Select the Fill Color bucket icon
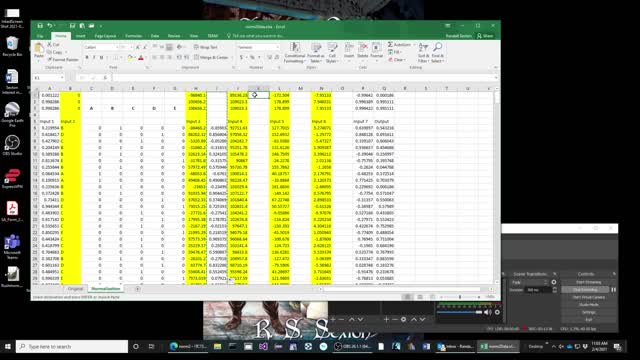640x360 pixels. click(130, 58)
